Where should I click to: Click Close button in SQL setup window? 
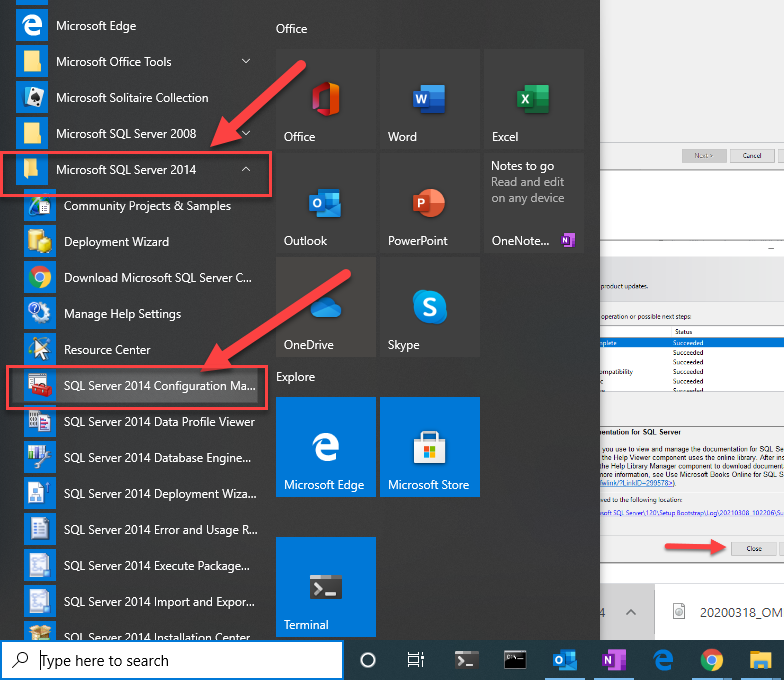pyautogui.click(x=754, y=548)
